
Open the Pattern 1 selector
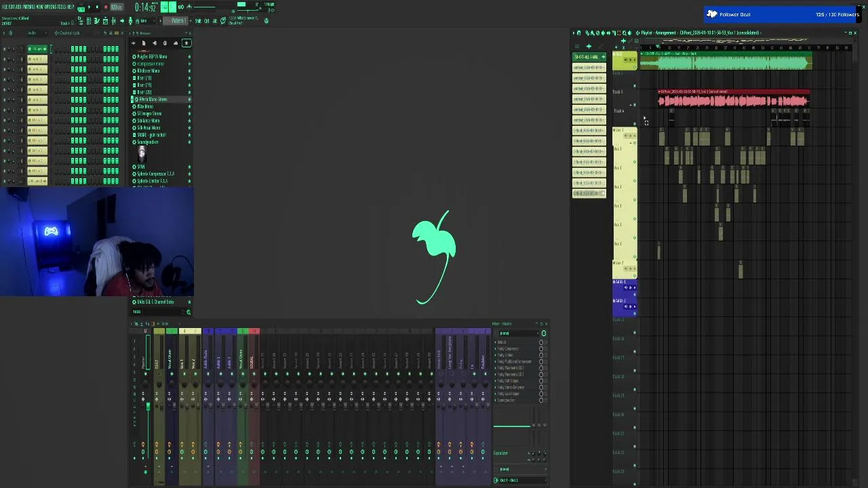coord(176,21)
